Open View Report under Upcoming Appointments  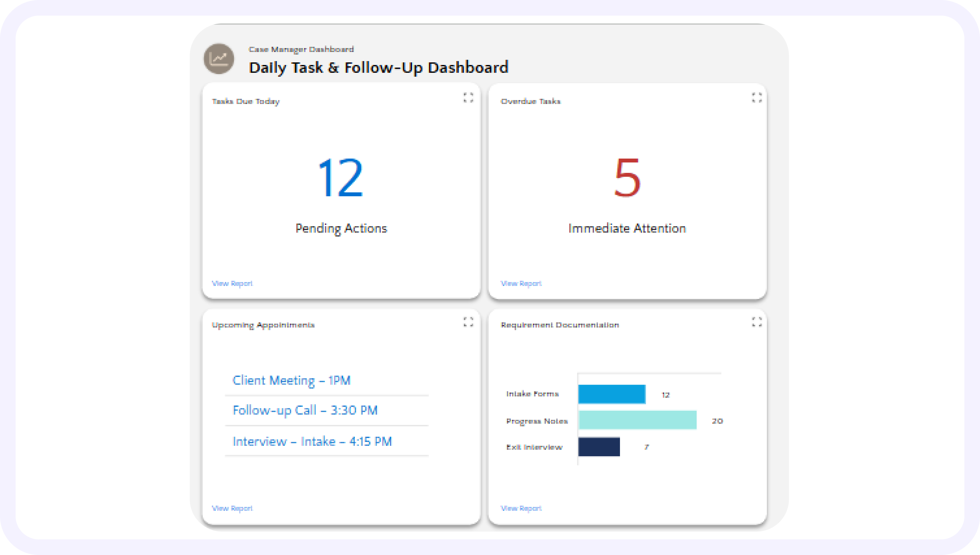point(232,508)
